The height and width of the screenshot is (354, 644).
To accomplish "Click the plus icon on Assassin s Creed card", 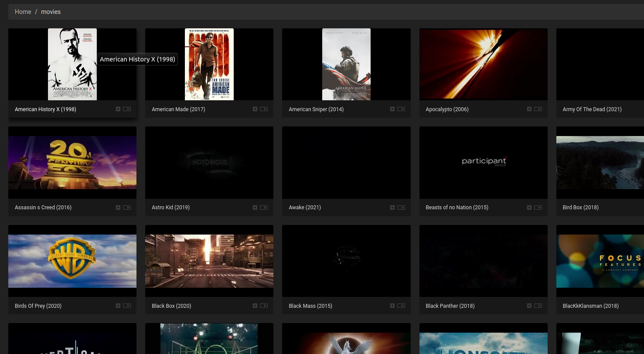I will [118, 208].
